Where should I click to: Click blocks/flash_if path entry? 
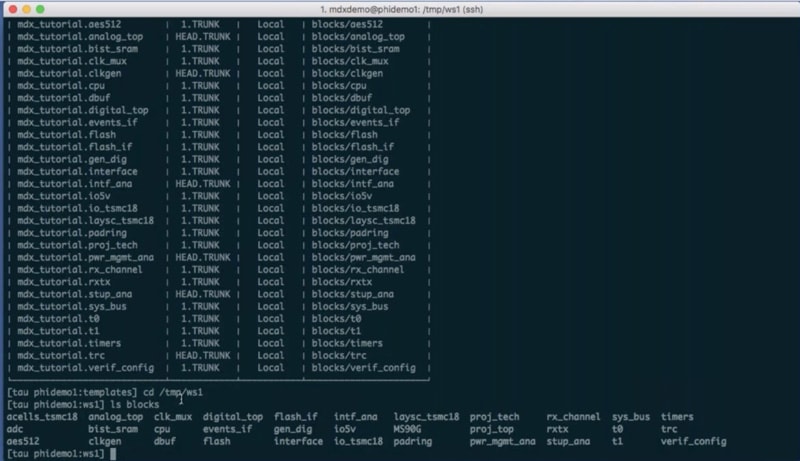[x=353, y=147]
